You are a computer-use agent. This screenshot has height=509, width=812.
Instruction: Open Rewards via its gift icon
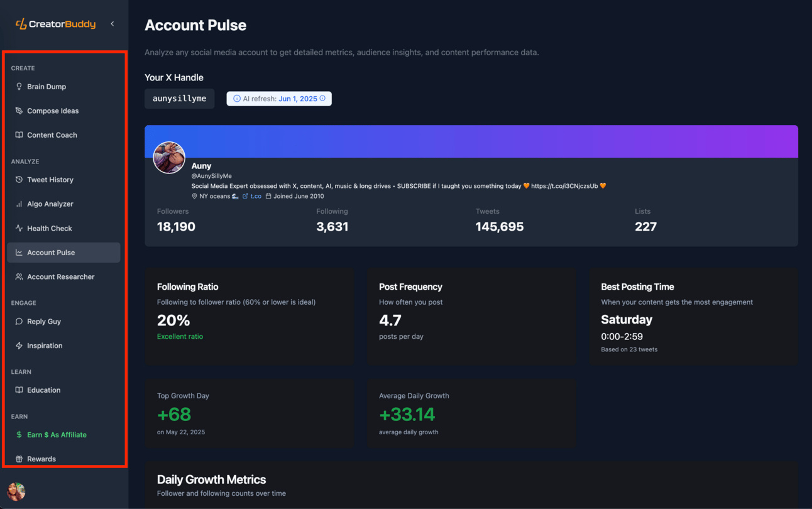(x=19, y=459)
